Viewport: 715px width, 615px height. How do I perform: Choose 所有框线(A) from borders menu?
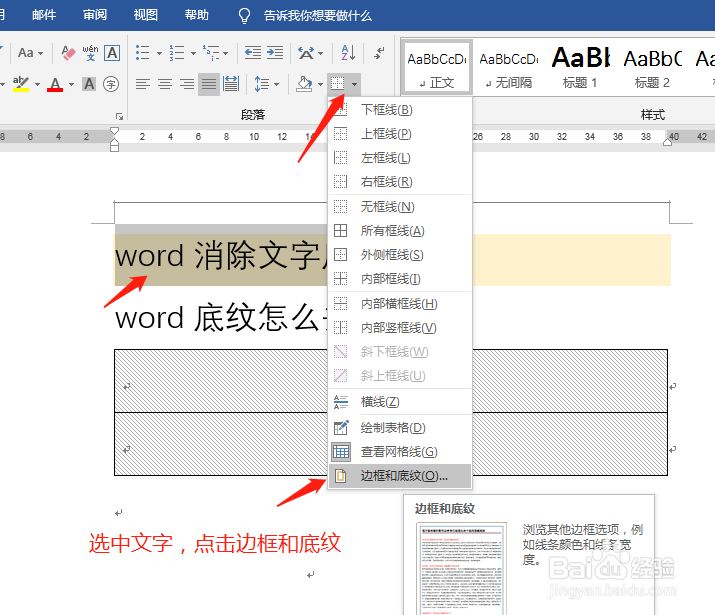(400, 231)
